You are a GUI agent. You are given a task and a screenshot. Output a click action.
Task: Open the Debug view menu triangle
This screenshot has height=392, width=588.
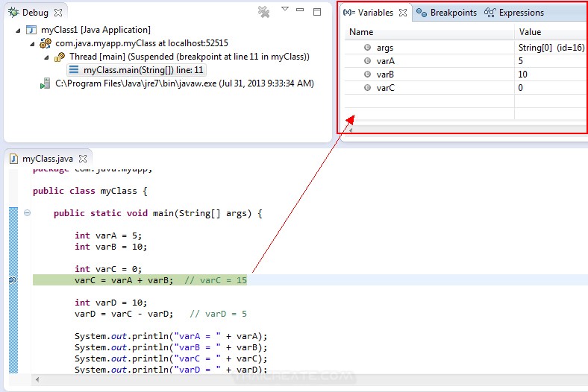click(285, 9)
